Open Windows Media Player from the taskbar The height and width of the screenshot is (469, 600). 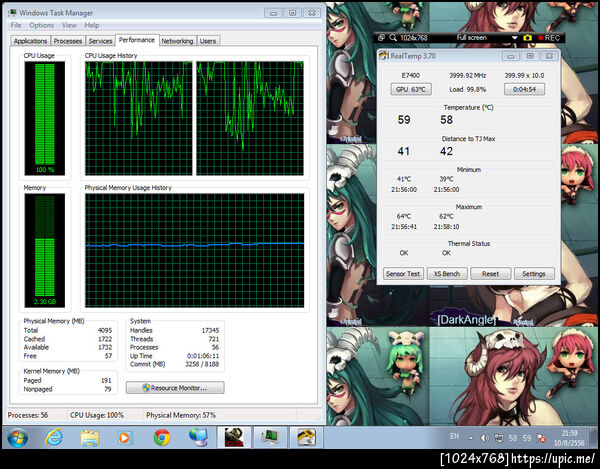[124, 437]
